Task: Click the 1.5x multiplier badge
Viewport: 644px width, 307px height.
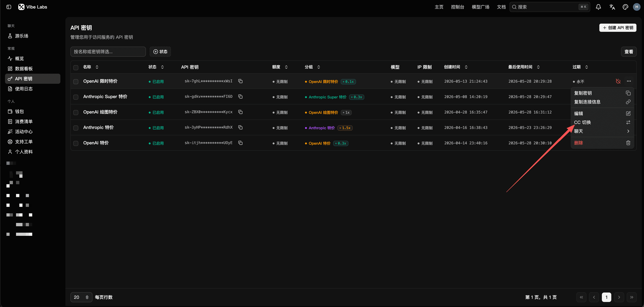Action: (x=345, y=128)
